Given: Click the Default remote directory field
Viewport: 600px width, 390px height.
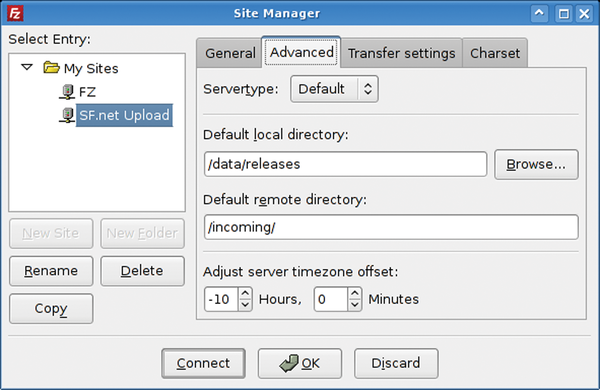Looking at the screenshot, I should tap(391, 227).
